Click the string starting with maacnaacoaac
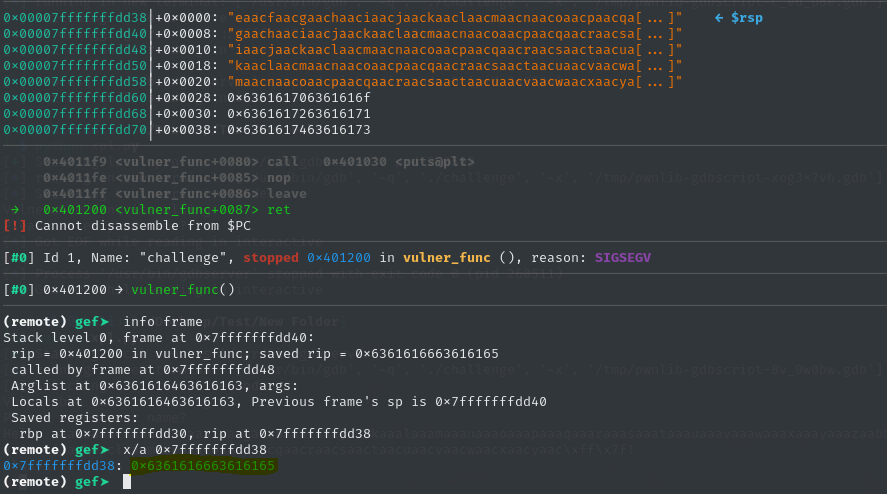 (x=455, y=82)
